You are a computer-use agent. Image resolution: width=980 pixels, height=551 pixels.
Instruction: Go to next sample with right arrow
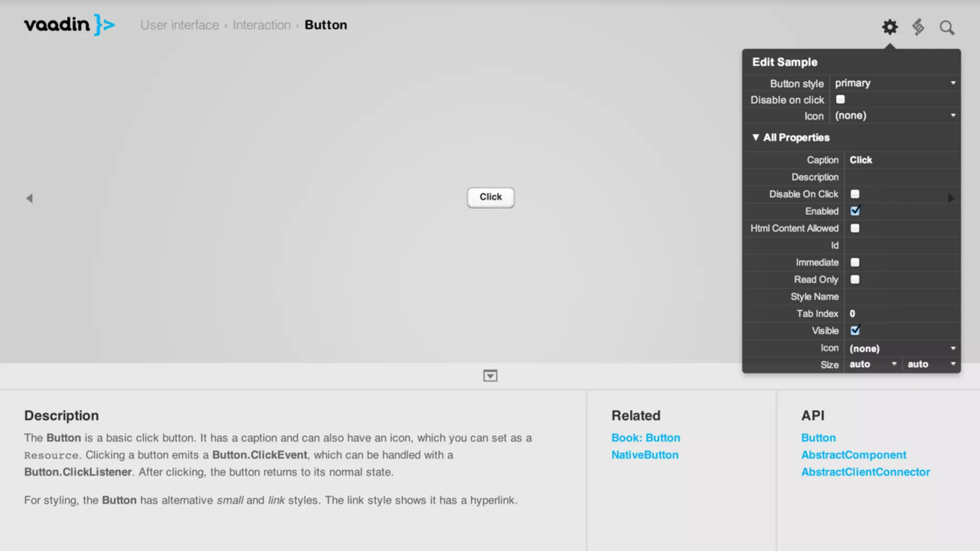coord(951,198)
